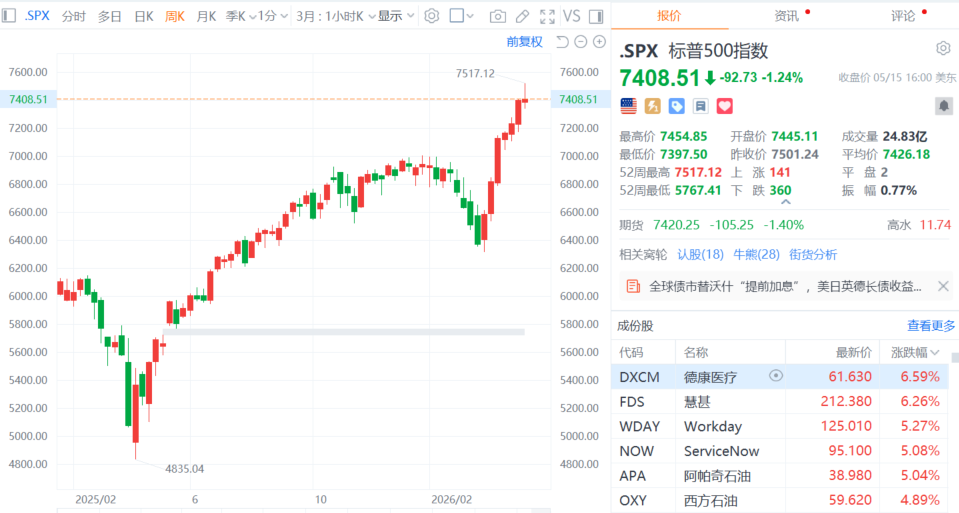The height and width of the screenshot is (513, 959).
Task: Select the 月K monthly chart tab
Action: pyautogui.click(x=206, y=17)
